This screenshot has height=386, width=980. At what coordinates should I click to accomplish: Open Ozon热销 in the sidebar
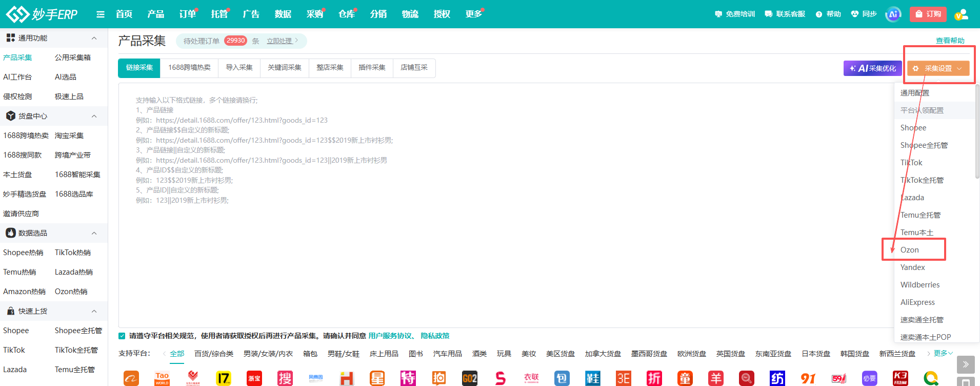point(71,292)
